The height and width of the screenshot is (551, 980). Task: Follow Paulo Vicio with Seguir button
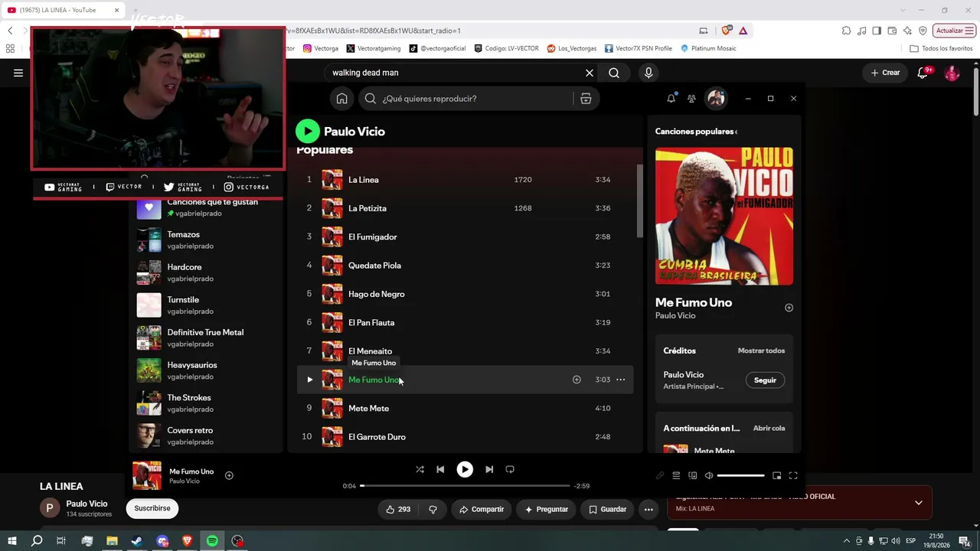[765, 380]
